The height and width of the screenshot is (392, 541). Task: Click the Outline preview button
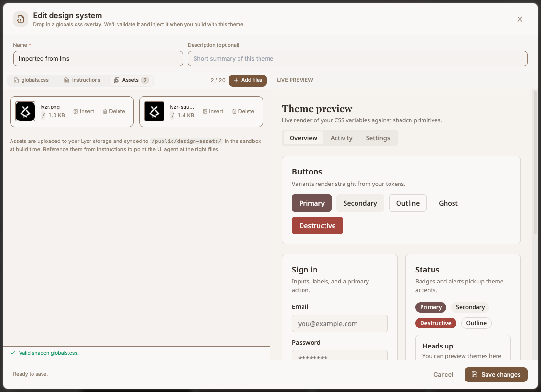point(408,203)
